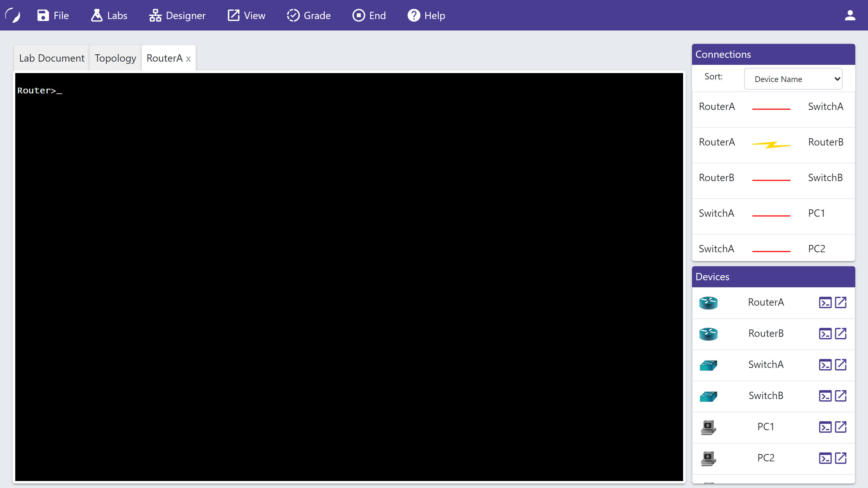Open the SwitchA console terminal icon
The width and height of the screenshot is (868, 488).
coord(825,365)
